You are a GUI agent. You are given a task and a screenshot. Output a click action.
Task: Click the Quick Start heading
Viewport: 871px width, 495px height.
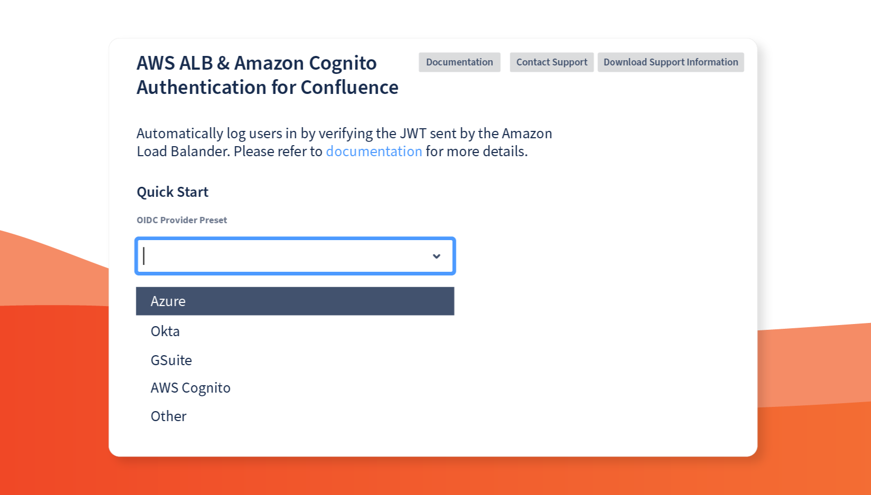pos(172,192)
